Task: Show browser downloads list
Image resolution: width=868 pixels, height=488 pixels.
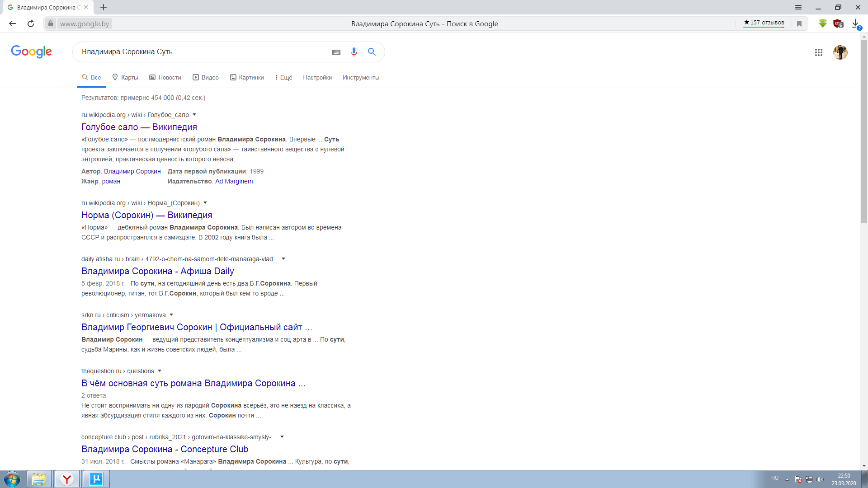Action: point(856,23)
